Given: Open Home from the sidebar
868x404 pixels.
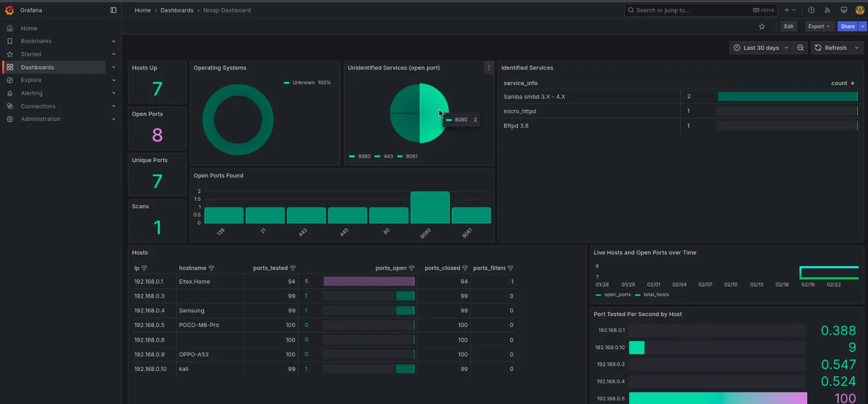Looking at the screenshot, I should 29,28.
